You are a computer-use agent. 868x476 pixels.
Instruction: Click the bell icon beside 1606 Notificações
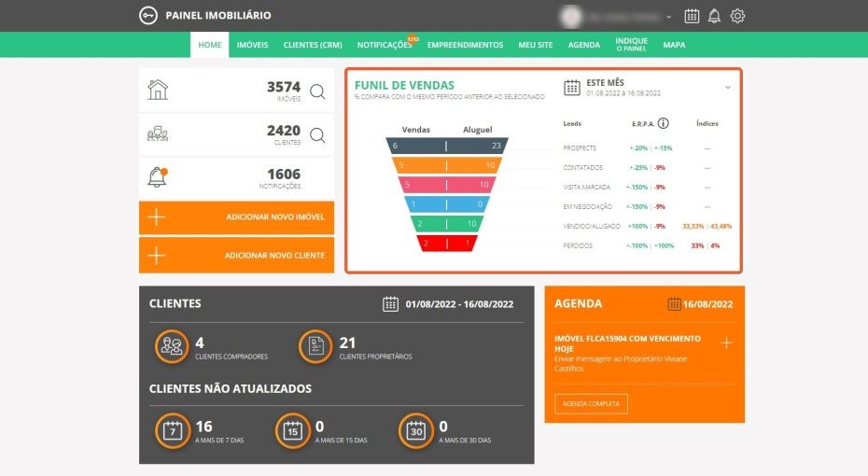[x=158, y=176]
